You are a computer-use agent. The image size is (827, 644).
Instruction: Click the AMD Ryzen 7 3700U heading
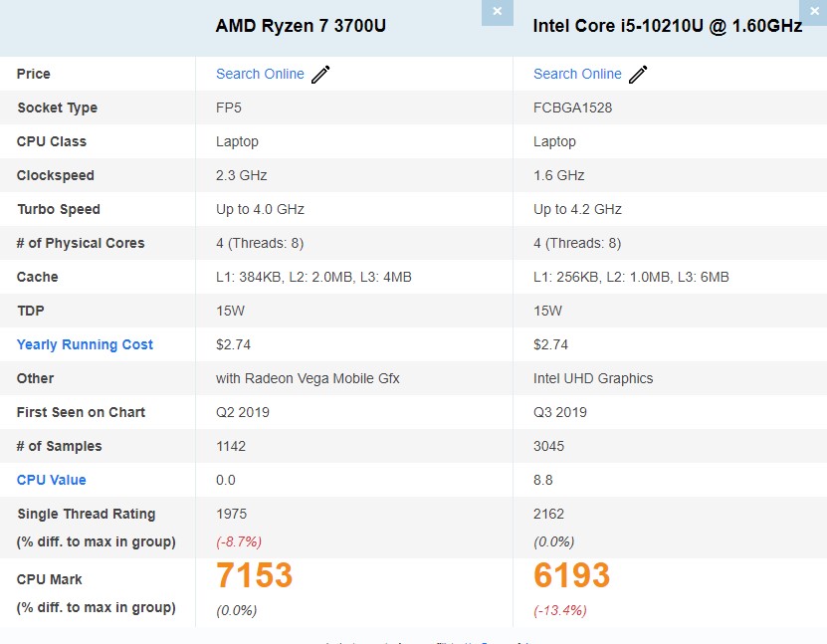301,26
